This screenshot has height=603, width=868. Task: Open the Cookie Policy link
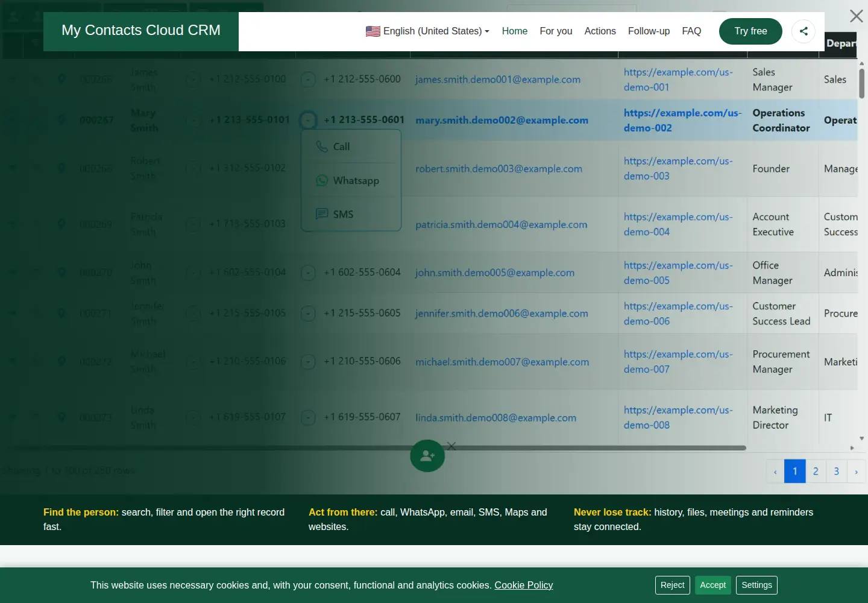(x=524, y=585)
